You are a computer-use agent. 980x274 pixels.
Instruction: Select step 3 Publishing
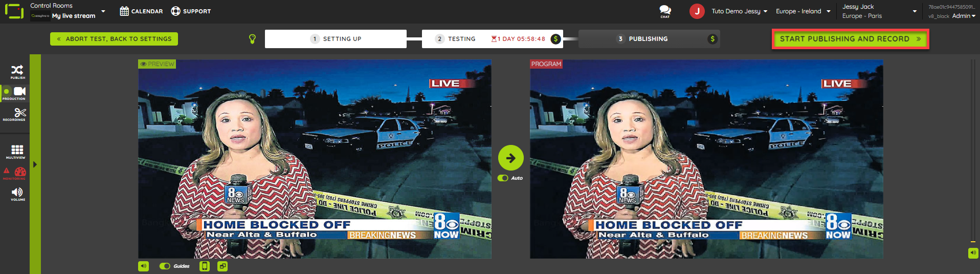click(x=649, y=39)
